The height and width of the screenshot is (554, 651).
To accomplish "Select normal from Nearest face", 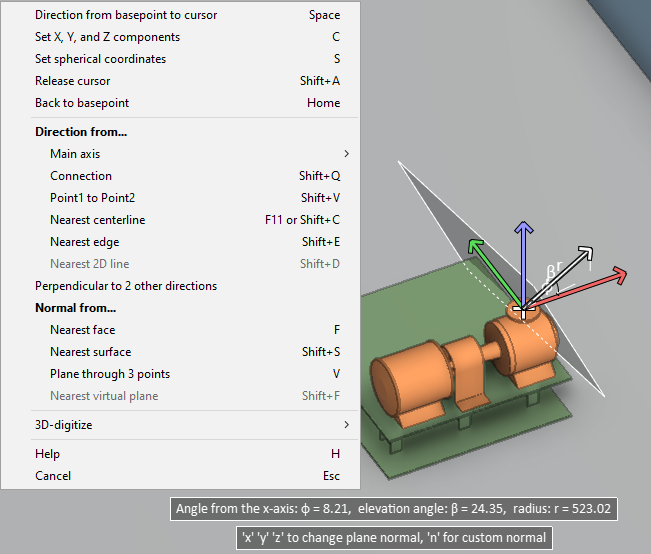I will [82, 330].
